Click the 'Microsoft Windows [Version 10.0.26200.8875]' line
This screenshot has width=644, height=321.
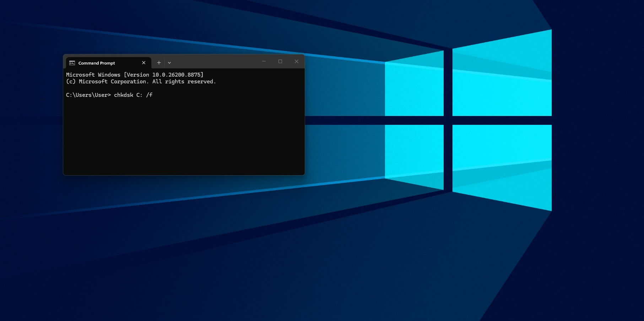(135, 74)
